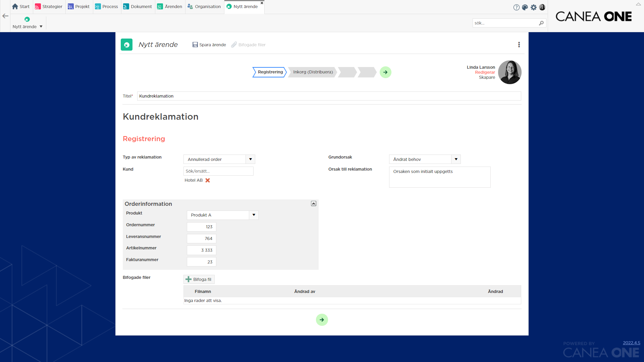Click the search magnifier icon
The image size is (644, 362).
tap(541, 23)
